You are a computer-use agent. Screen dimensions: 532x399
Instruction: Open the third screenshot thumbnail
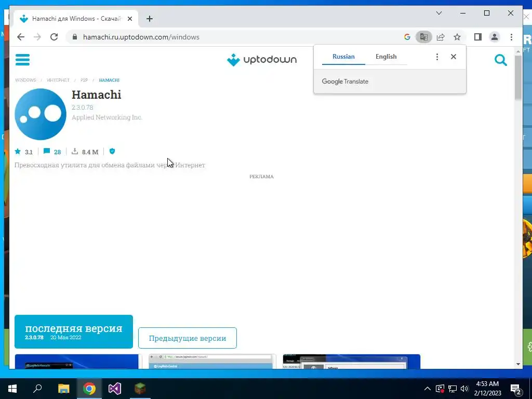click(x=352, y=362)
